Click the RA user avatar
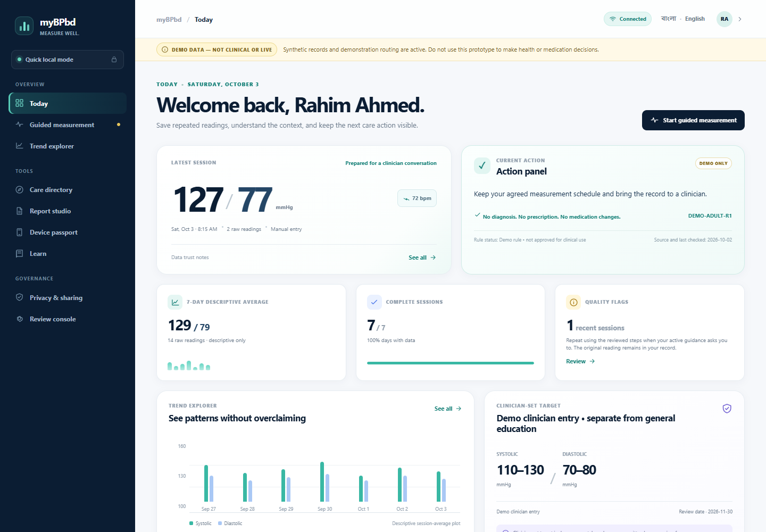The width and height of the screenshot is (766, 532). pos(725,19)
